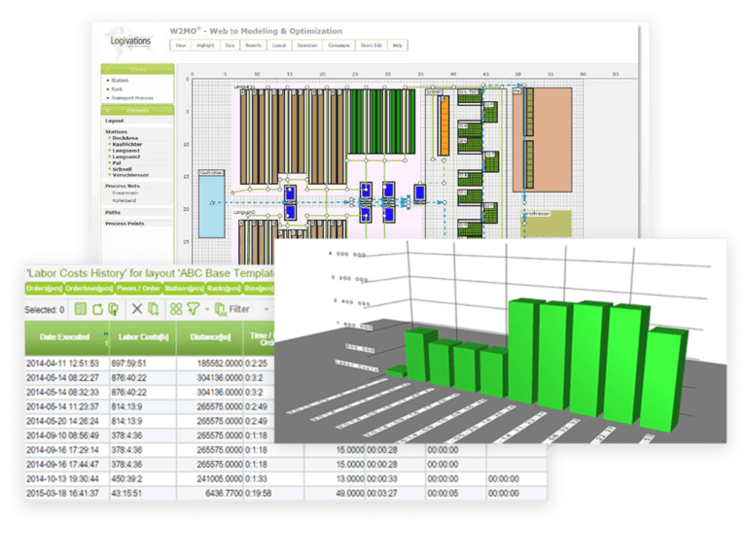Click the copy document icon after delete
The image size is (747, 560).
click(154, 308)
